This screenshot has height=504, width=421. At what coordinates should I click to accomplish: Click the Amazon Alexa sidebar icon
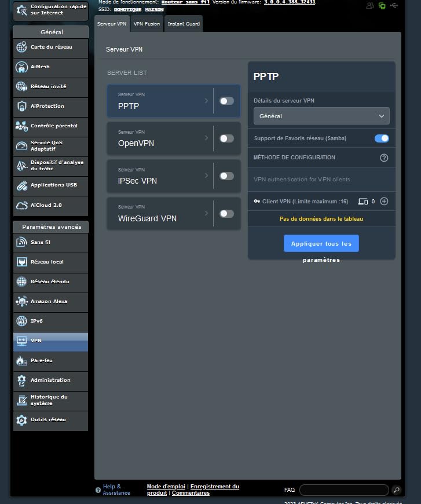pyautogui.click(x=21, y=301)
